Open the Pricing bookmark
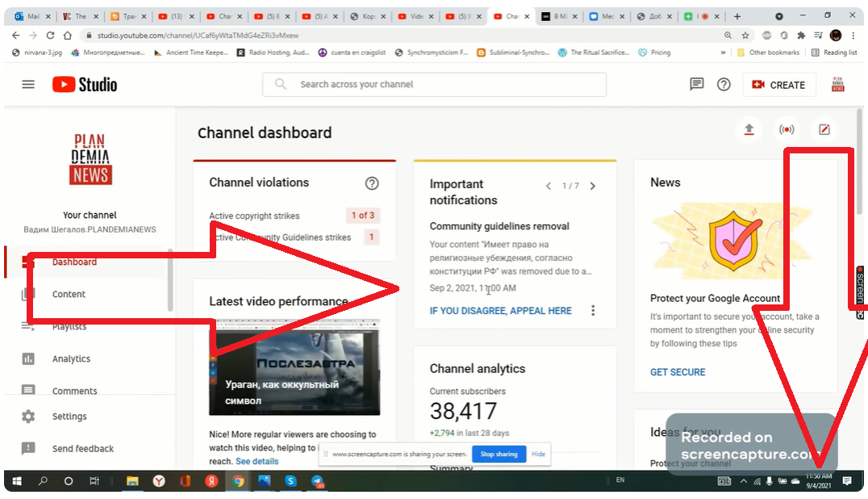 click(654, 52)
